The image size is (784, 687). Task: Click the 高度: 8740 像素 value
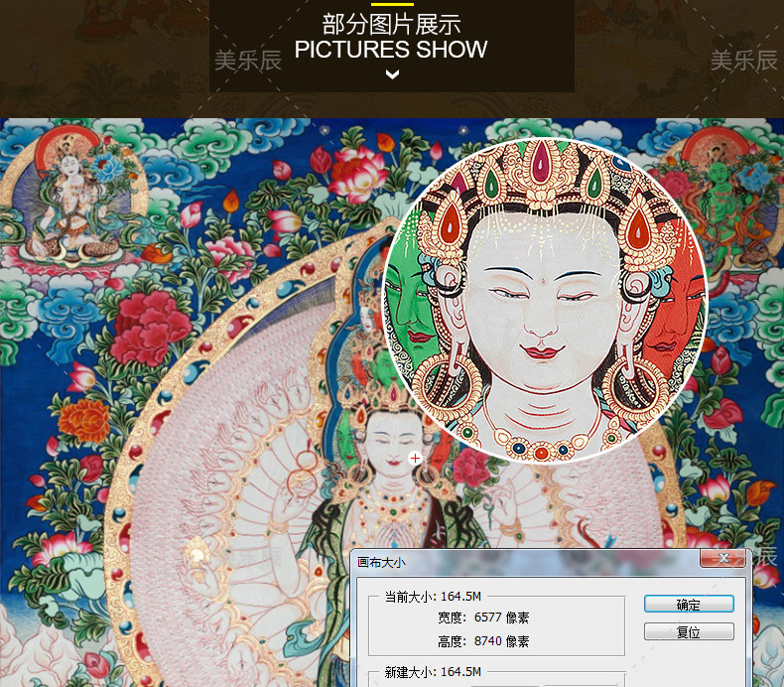pos(483,641)
